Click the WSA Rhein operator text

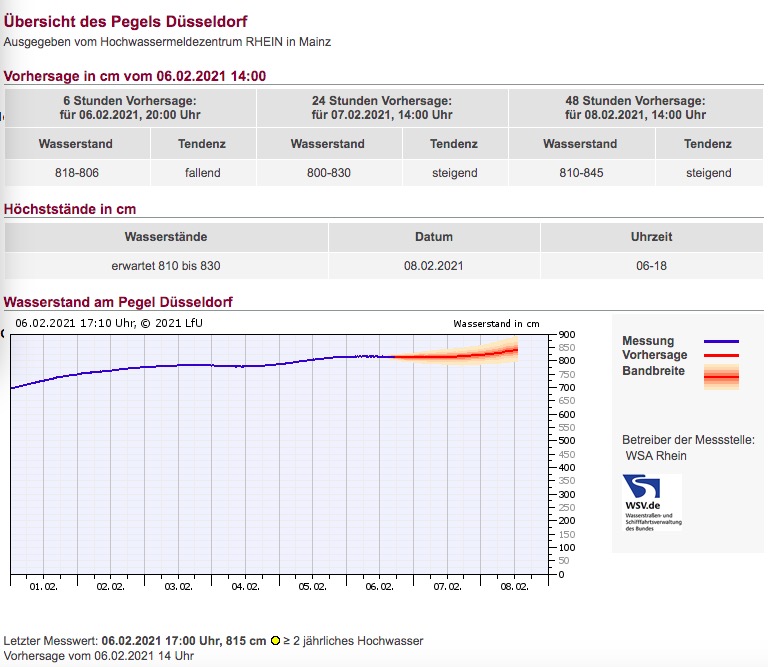(x=656, y=456)
